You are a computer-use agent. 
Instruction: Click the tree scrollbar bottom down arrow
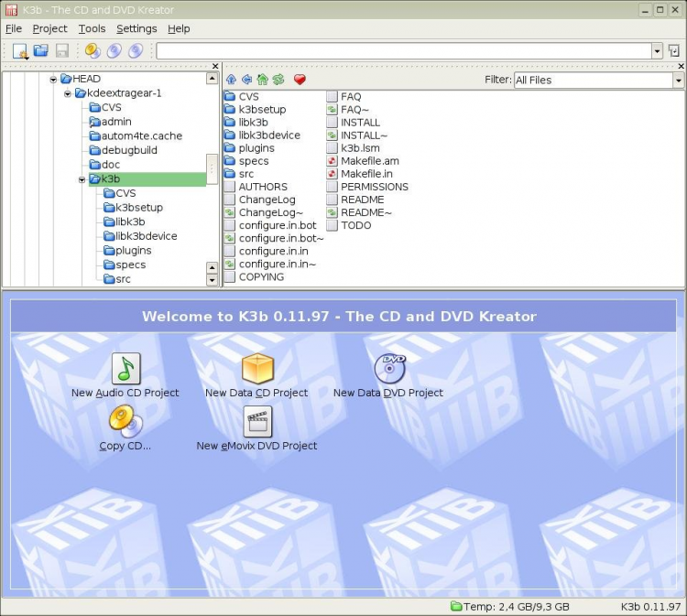click(213, 280)
